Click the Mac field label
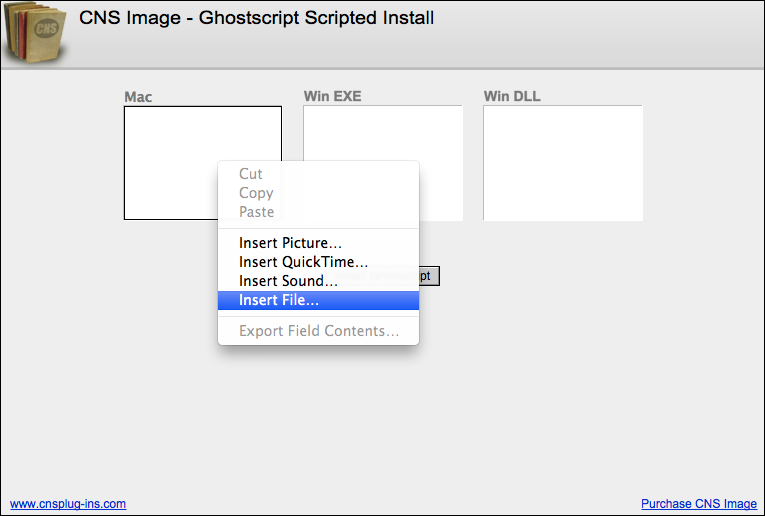Viewport: 765px width, 516px height. click(x=138, y=97)
